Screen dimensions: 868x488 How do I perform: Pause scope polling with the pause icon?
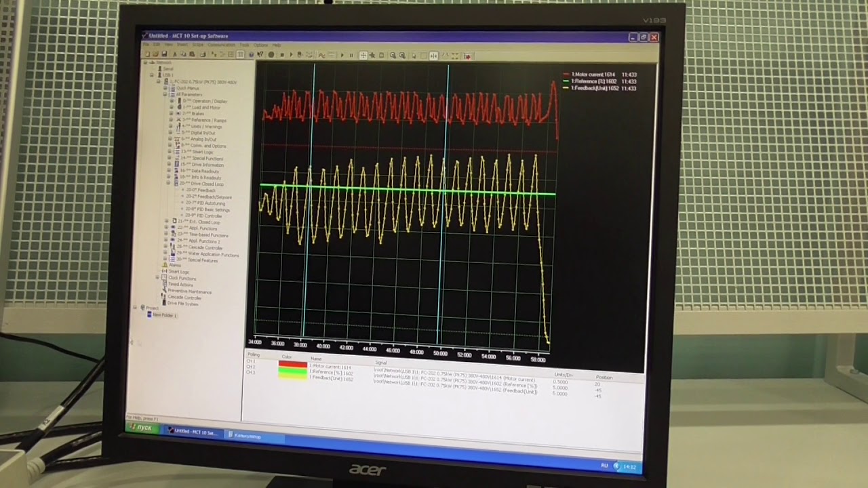[351, 55]
